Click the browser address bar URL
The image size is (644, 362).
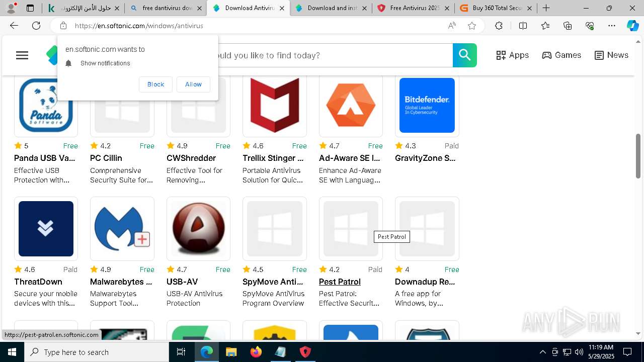click(139, 26)
